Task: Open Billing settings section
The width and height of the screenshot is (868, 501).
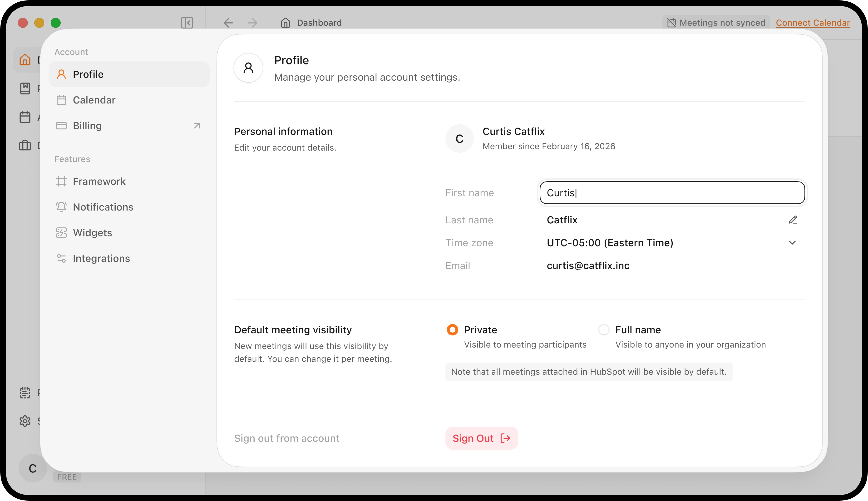Action: coord(129,126)
